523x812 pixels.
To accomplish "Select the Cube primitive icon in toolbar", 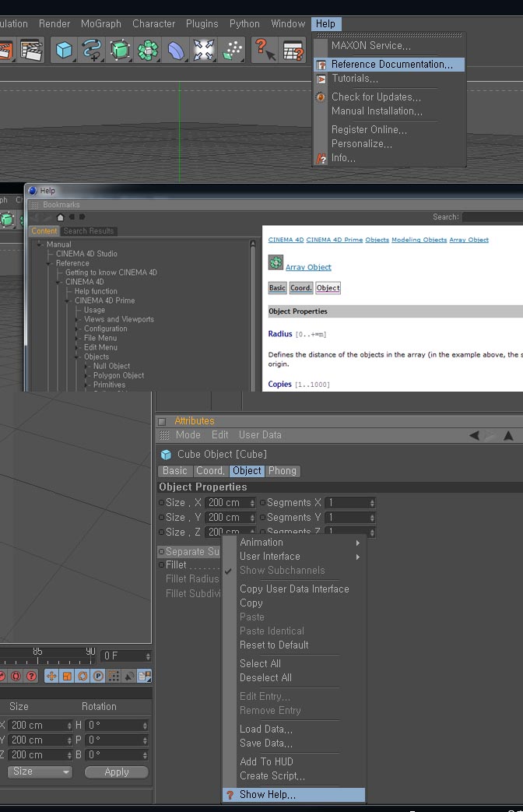I will 64,51.
